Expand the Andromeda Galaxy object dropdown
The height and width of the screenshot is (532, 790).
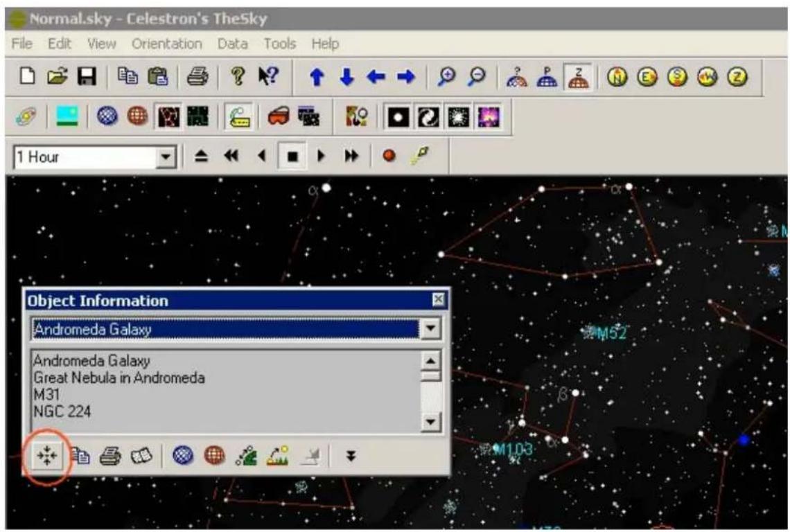click(x=430, y=329)
